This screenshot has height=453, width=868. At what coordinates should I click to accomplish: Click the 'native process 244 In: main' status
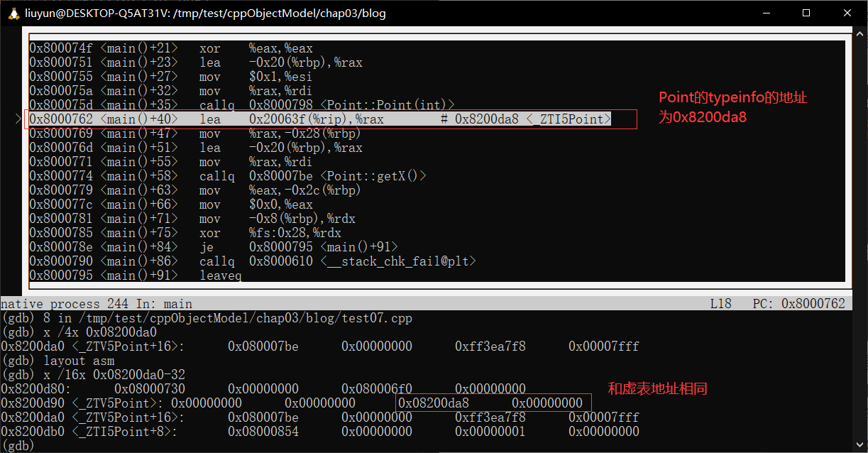click(97, 304)
